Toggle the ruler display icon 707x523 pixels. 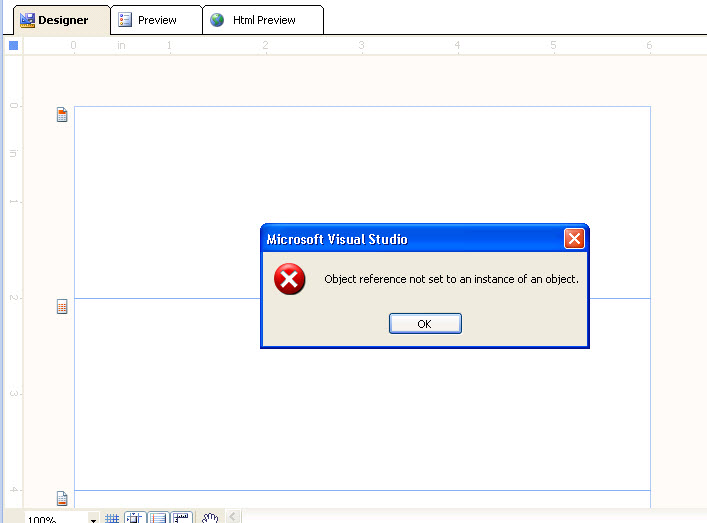coord(181,518)
